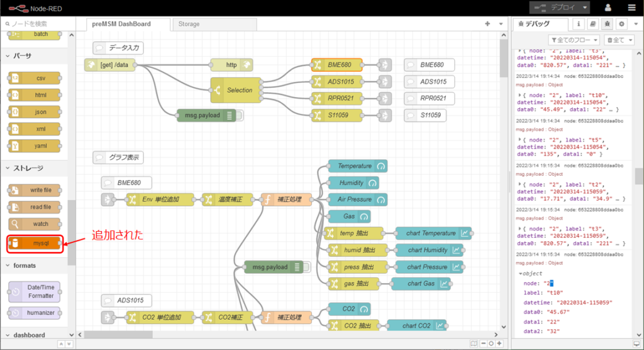Screen dimensions: 644x350
Task: Select the yaml palette node
Action: point(35,145)
